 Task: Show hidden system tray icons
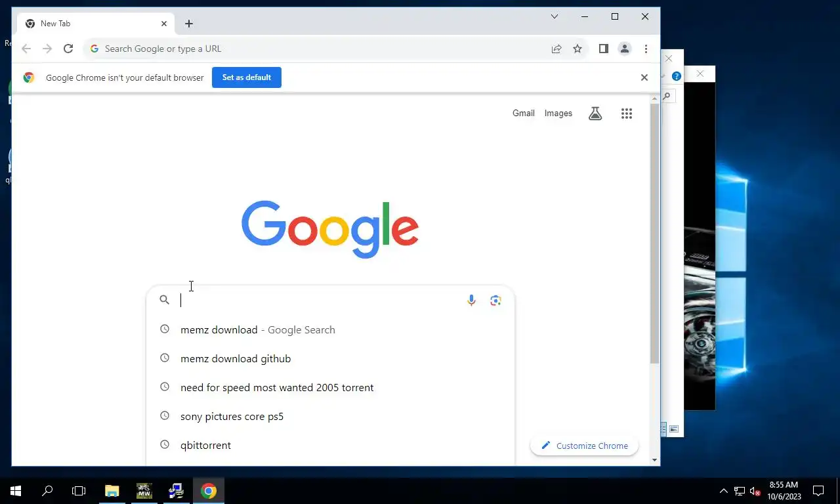pos(724,491)
